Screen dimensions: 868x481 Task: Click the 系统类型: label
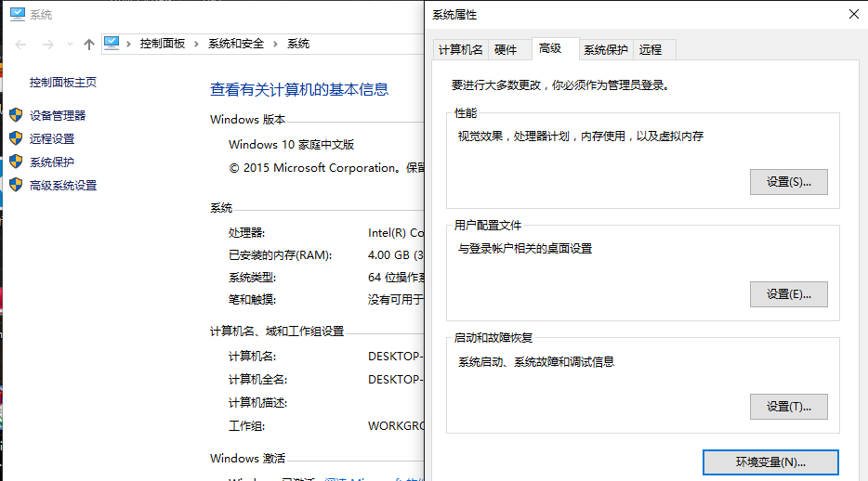[253, 278]
